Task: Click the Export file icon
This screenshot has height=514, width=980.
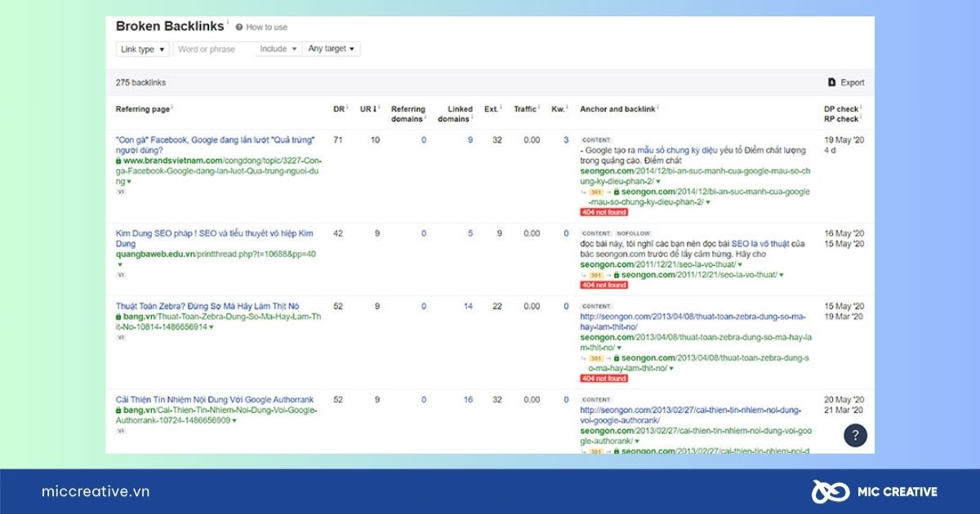Action: click(831, 82)
